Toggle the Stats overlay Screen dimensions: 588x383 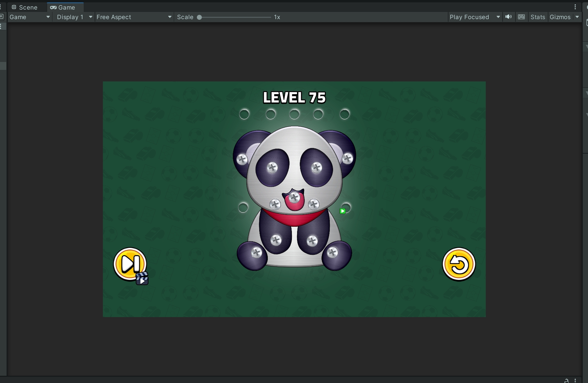pyautogui.click(x=538, y=17)
